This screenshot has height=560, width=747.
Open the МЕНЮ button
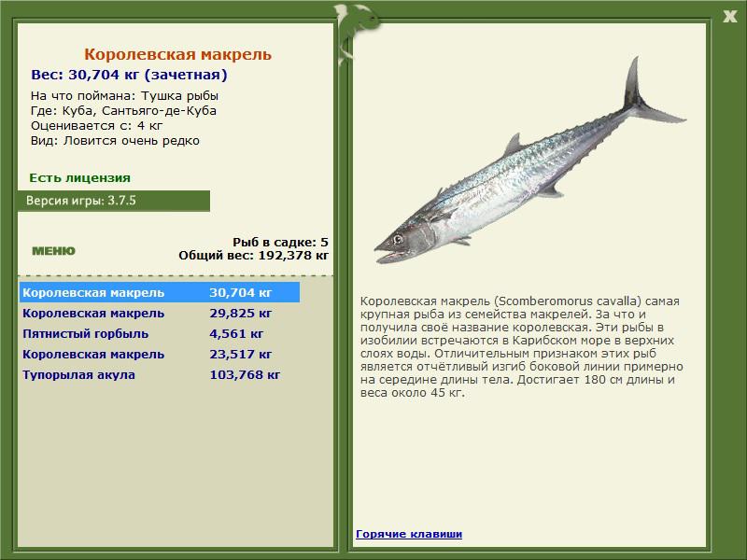(53, 251)
